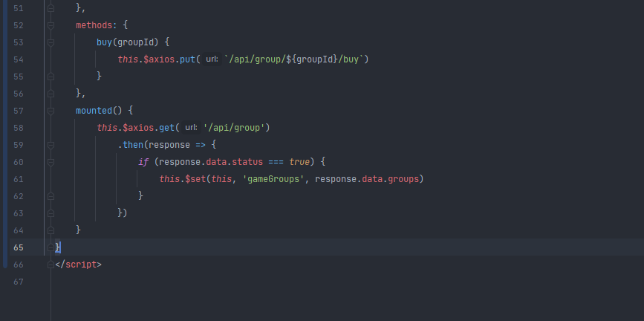The width and height of the screenshot is (644, 321).
Task: Collapse the methods block fold marker on line 52
Action: pyautogui.click(x=51, y=25)
